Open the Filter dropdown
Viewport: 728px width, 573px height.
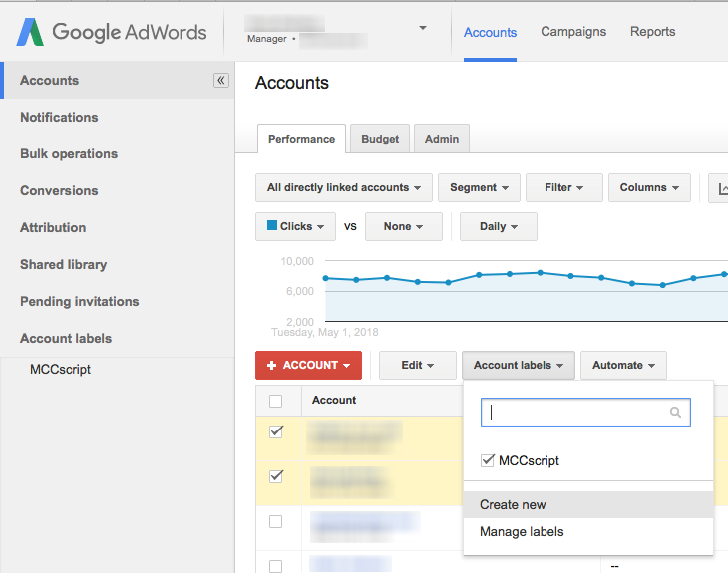tap(563, 188)
